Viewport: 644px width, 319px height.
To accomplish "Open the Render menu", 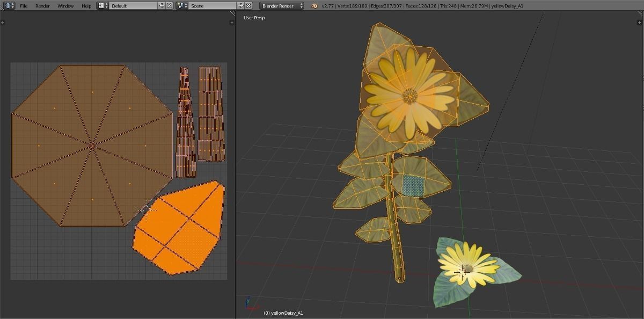I will 42,6.
